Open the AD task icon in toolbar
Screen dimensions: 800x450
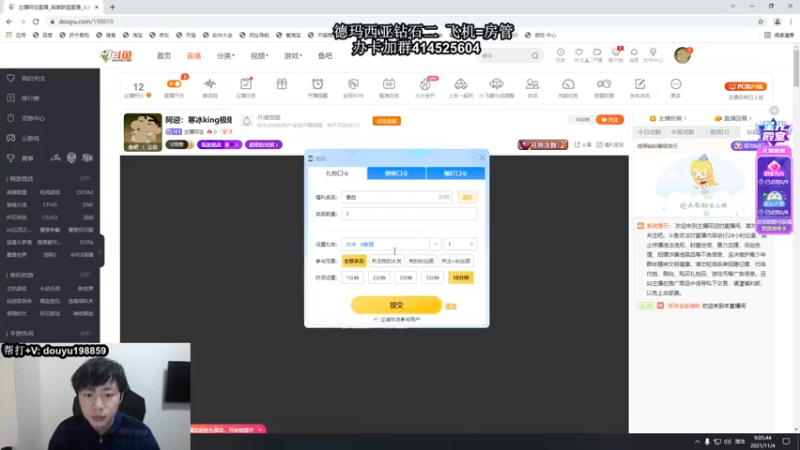coord(389,84)
